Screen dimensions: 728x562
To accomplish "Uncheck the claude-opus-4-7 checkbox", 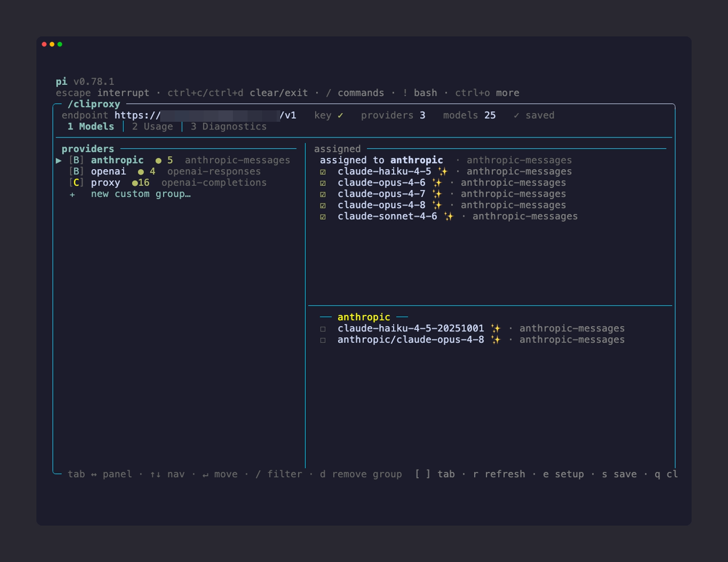I will 323,194.
